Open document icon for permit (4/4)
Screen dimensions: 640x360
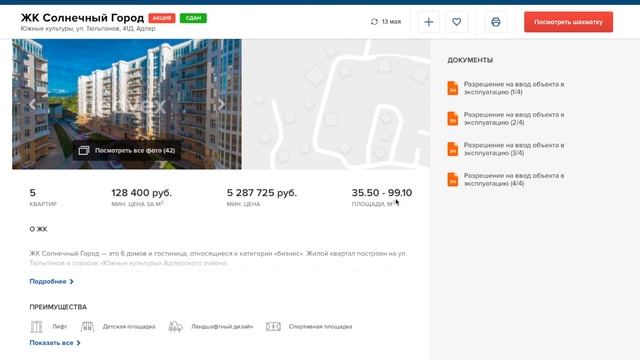(453, 180)
